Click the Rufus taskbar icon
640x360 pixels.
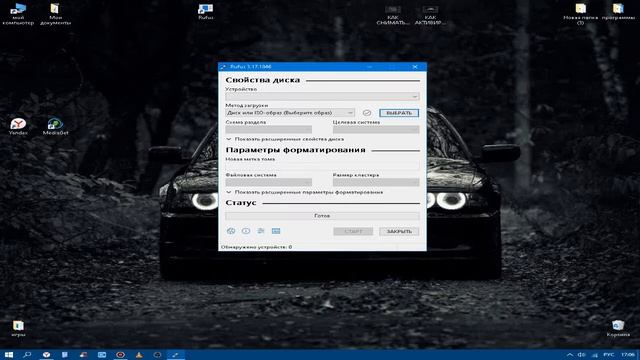point(176,355)
